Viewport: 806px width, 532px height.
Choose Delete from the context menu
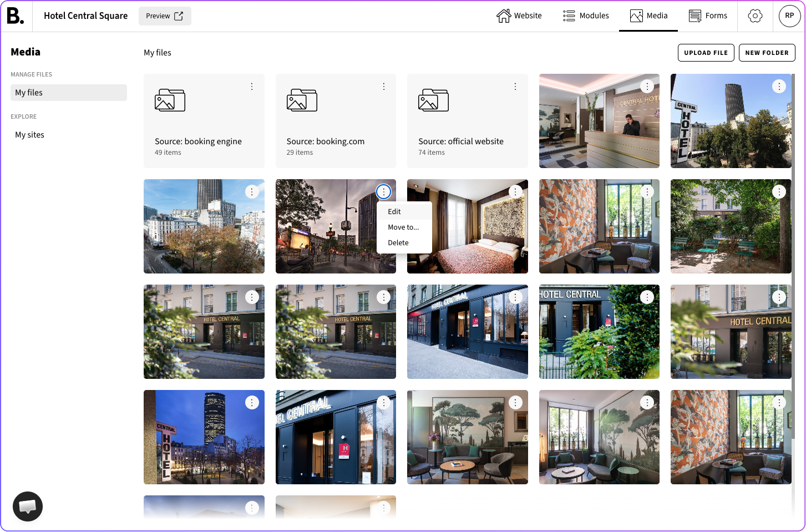click(x=404, y=243)
